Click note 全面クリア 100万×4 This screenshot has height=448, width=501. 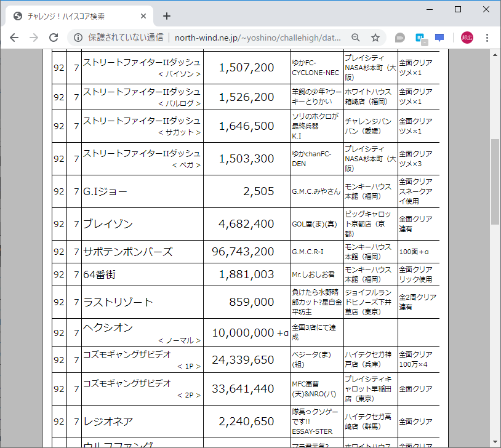pos(415,359)
